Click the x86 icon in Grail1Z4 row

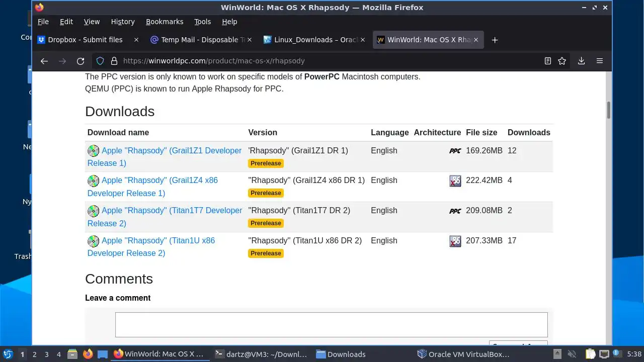pos(455,181)
